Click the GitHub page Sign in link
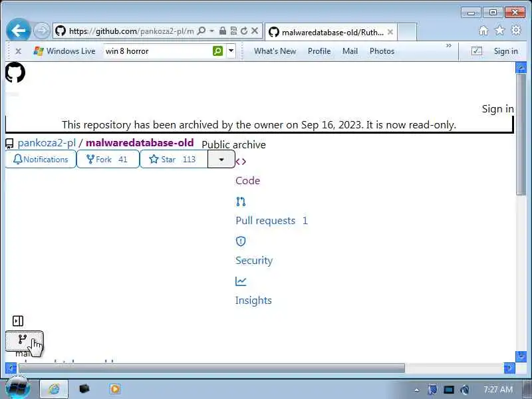The height and width of the screenshot is (399, 532). click(x=497, y=108)
